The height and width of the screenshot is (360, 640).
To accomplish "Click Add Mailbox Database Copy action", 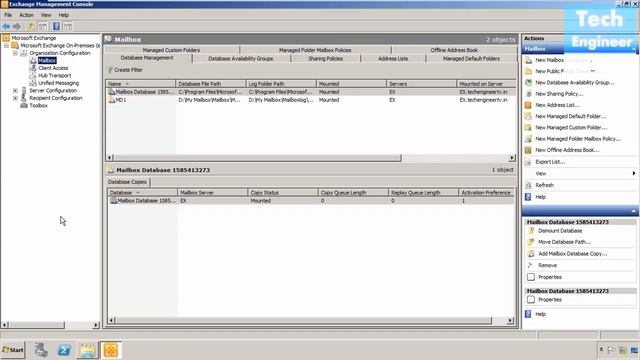I will tap(572, 253).
